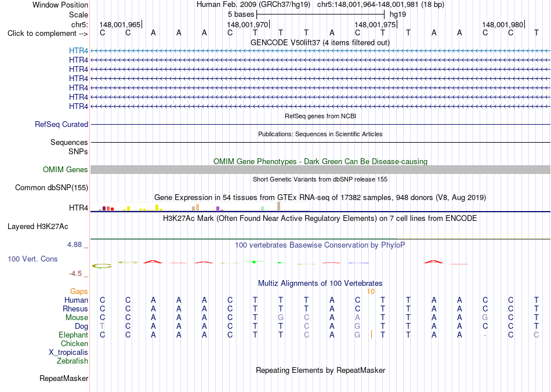Click 'Repeating Elements by RepeatMasker' title
This screenshot has width=551, height=392.
(x=321, y=370)
